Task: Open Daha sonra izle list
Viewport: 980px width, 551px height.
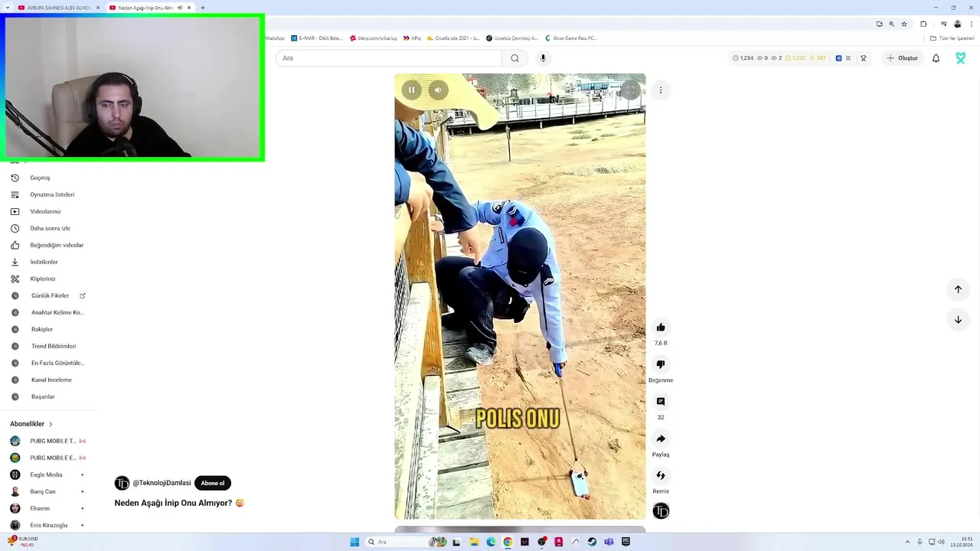Action: [x=49, y=228]
